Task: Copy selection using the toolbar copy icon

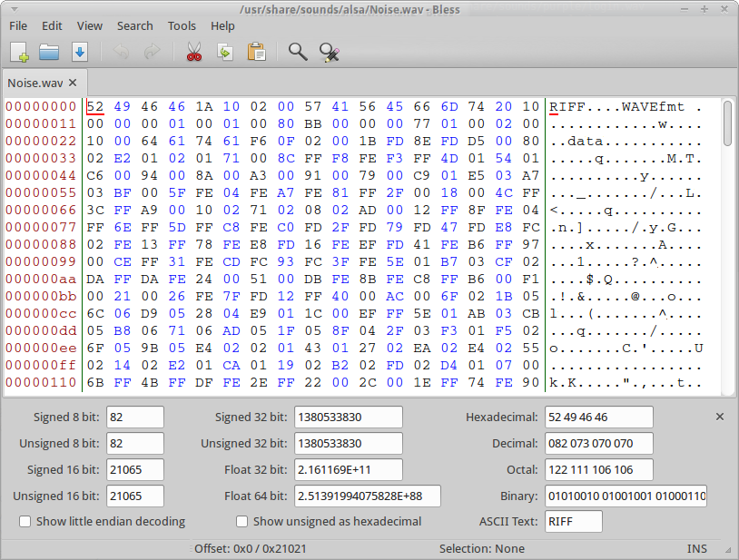Action: click(224, 52)
